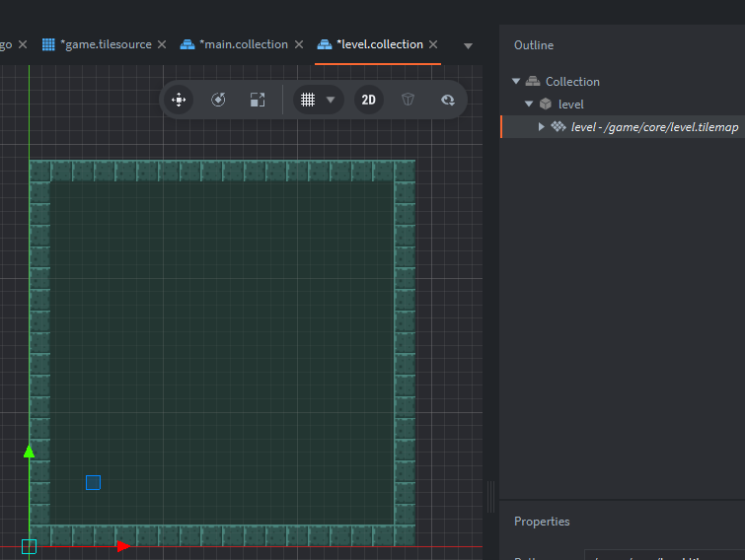
Task: Toggle perspective camera icon
Action: 408,100
